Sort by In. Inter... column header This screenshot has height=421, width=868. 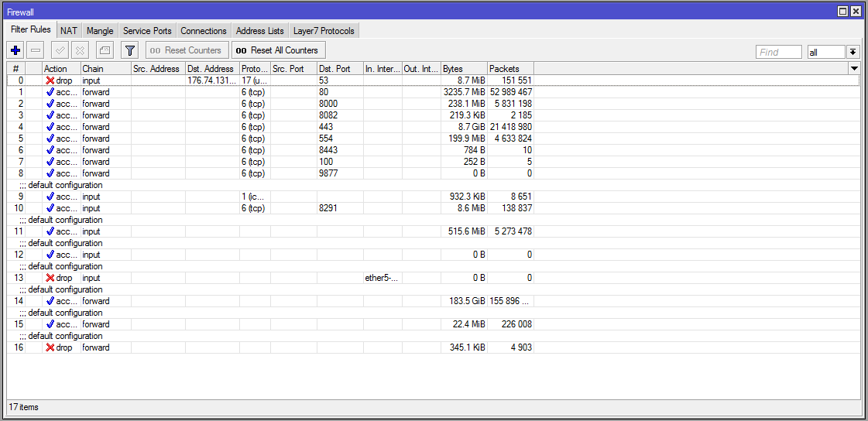pyautogui.click(x=383, y=69)
